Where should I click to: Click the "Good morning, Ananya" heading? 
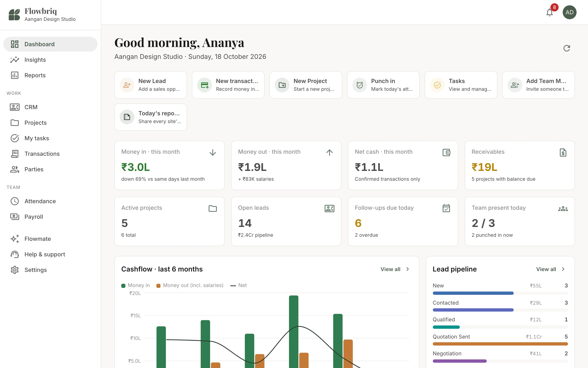tap(179, 42)
